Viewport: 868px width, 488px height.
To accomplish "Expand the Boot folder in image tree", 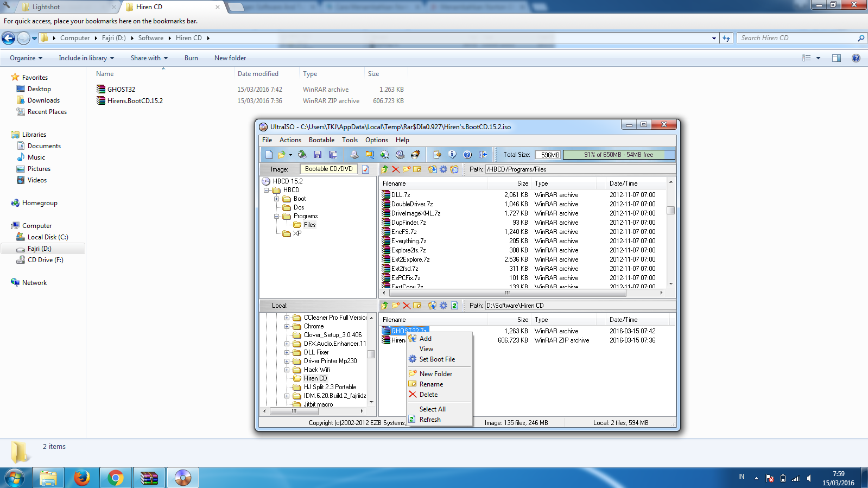I will pos(276,199).
